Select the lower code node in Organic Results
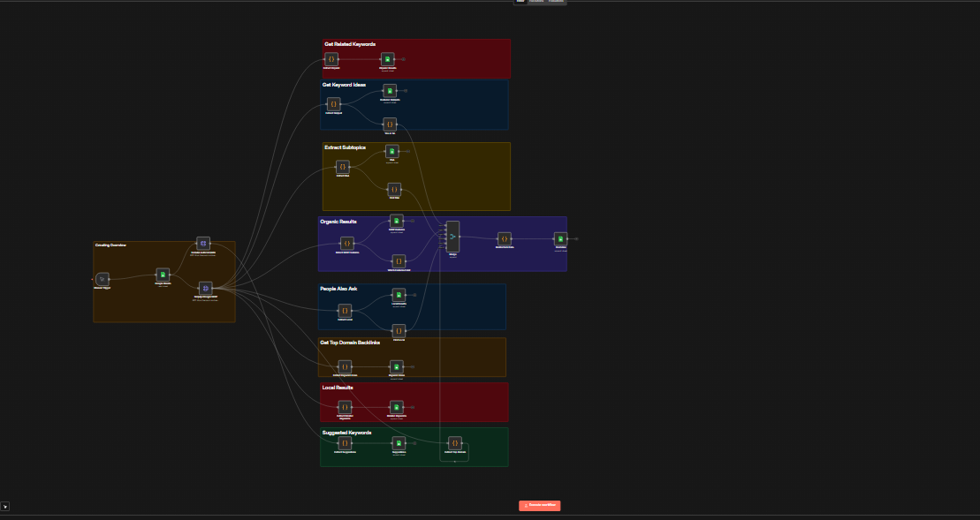Screen dimensions: 980x520 [x=399, y=261]
